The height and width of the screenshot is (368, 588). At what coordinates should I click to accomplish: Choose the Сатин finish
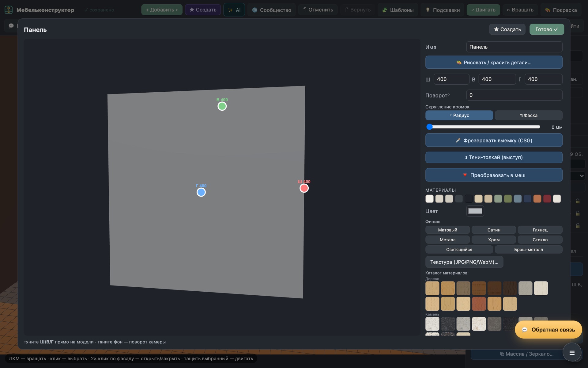point(494,230)
